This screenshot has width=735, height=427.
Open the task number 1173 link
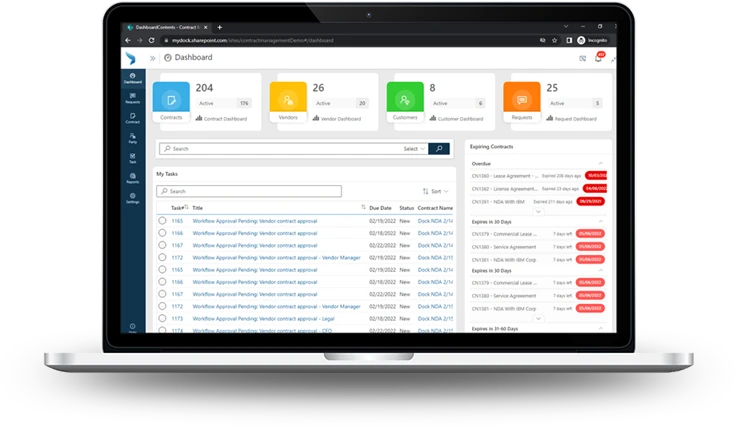[x=177, y=319]
